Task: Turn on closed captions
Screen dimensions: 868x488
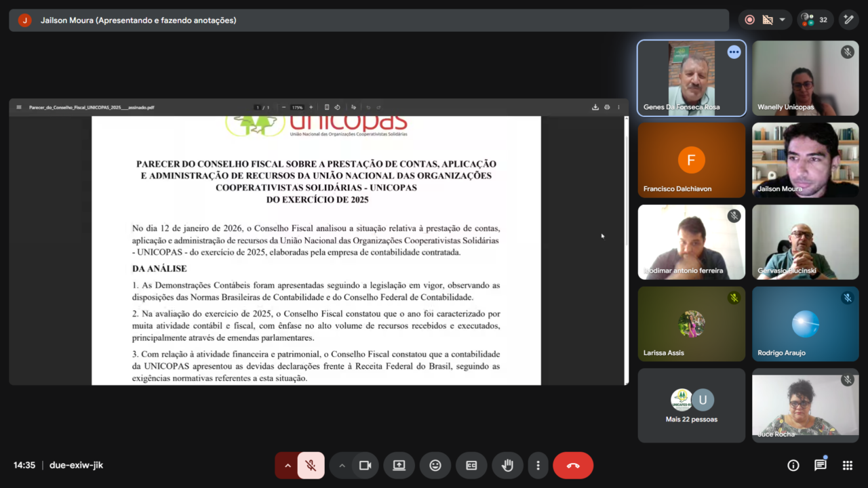Action: coord(471,466)
